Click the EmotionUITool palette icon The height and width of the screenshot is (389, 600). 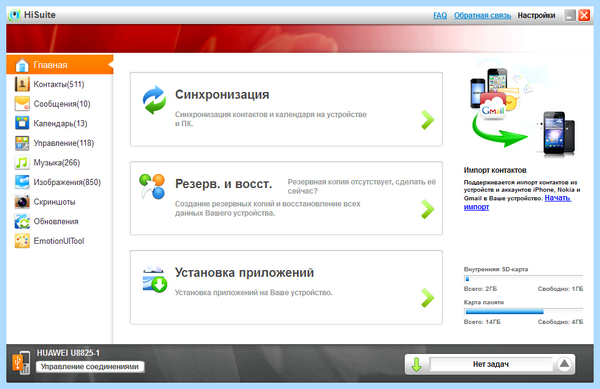click(x=22, y=241)
